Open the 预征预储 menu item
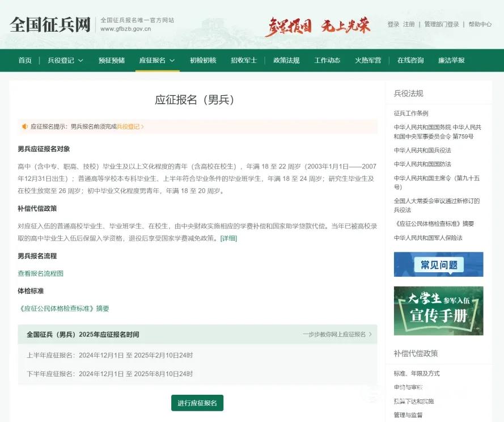504x422 pixels. [112, 61]
